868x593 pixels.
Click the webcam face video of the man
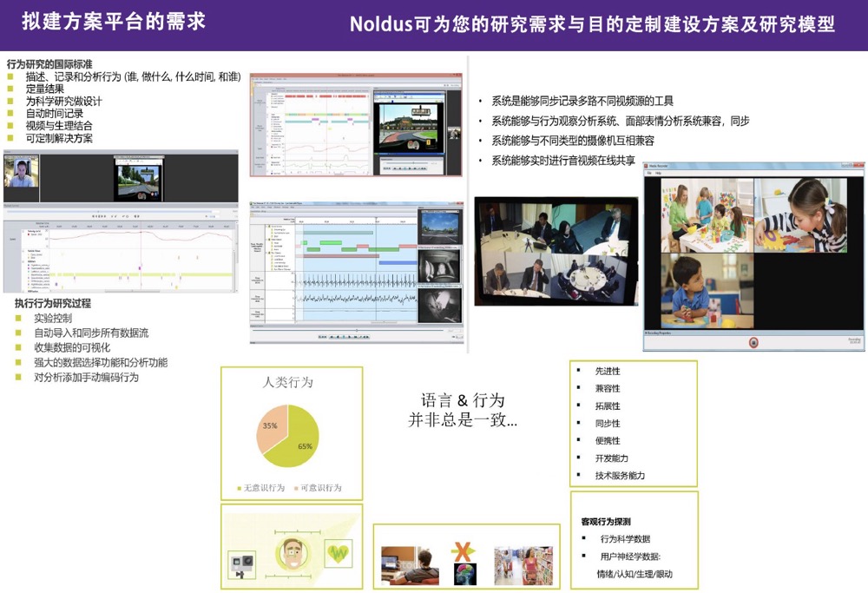21,172
